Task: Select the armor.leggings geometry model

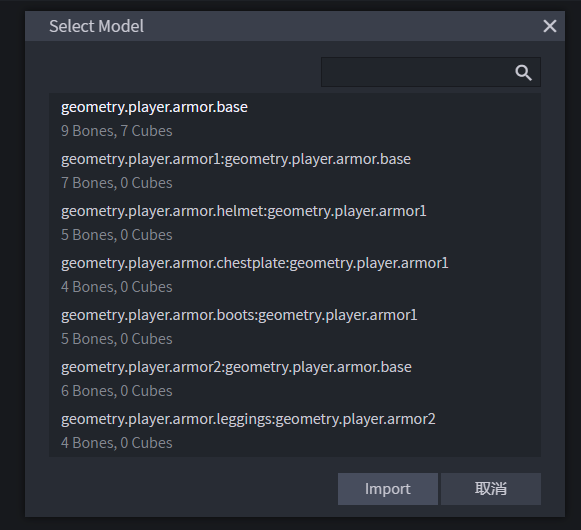Action: click(295, 430)
